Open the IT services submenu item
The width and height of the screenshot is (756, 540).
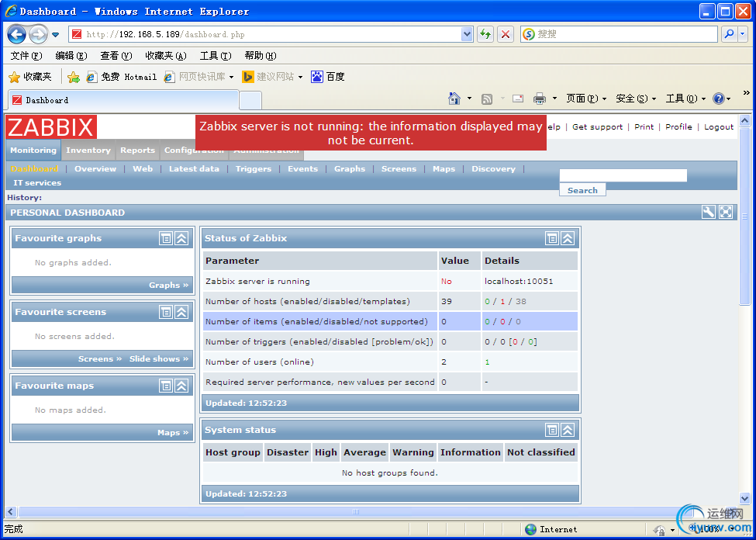[x=37, y=183]
